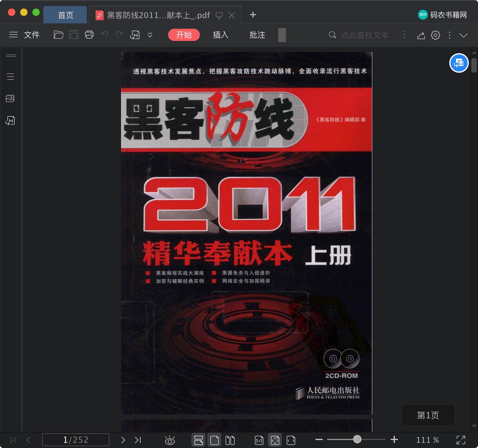Click the 码农书籍网 account label
This screenshot has width=478, height=448.
click(x=448, y=15)
